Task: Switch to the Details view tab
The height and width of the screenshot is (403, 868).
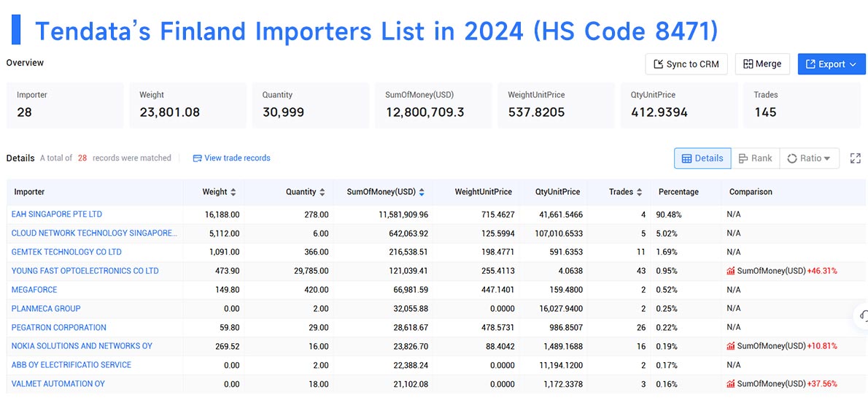Action: [x=702, y=158]
